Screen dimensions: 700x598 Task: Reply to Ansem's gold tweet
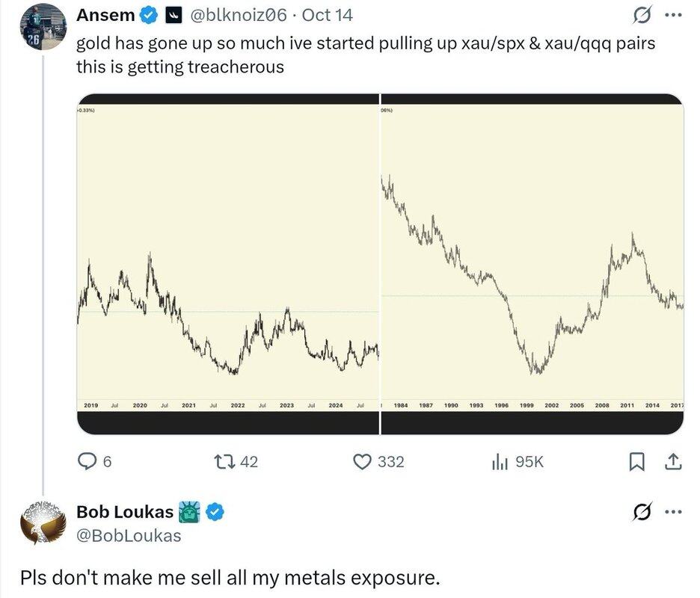(x=89, y=462)
